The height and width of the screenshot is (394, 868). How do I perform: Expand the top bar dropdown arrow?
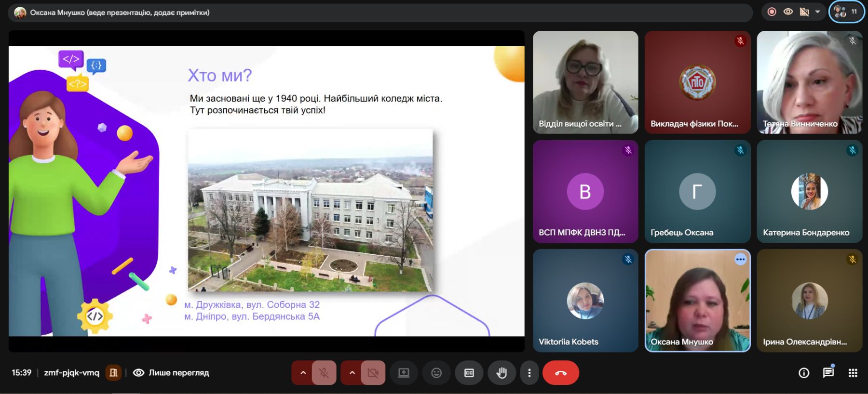point(817,12)
